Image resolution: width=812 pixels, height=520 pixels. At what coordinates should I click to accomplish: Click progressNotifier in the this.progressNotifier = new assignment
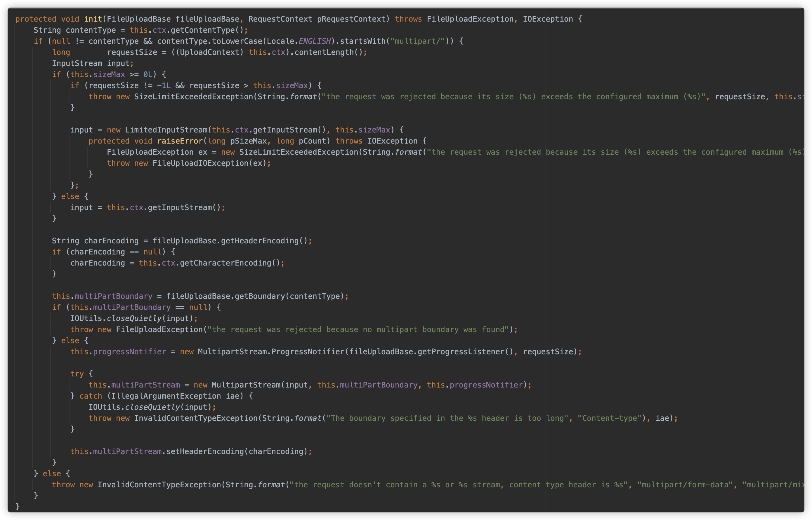(x=129, y=352)
